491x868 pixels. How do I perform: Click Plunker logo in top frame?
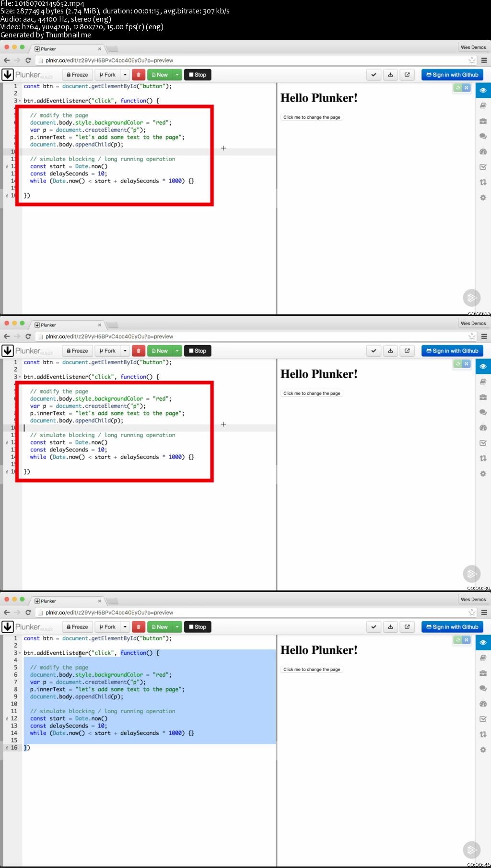(27, 75)
